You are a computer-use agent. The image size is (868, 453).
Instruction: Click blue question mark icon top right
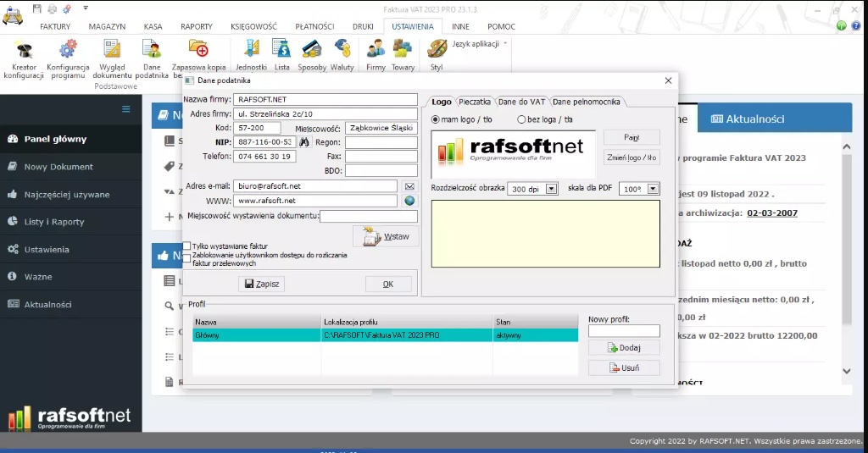click(x=856, y=25)
